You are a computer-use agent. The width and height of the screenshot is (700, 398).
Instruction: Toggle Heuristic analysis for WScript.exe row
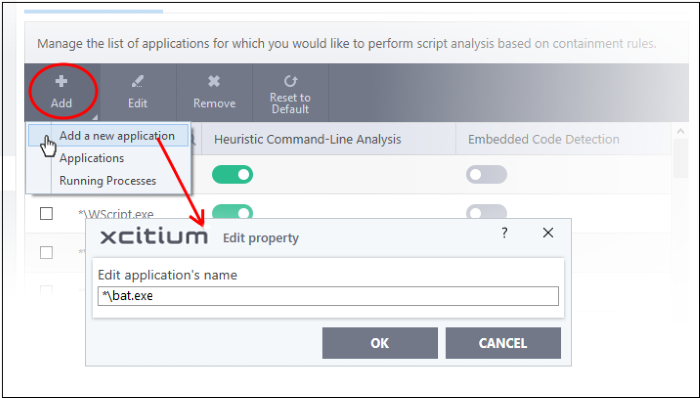click(232, 212)
